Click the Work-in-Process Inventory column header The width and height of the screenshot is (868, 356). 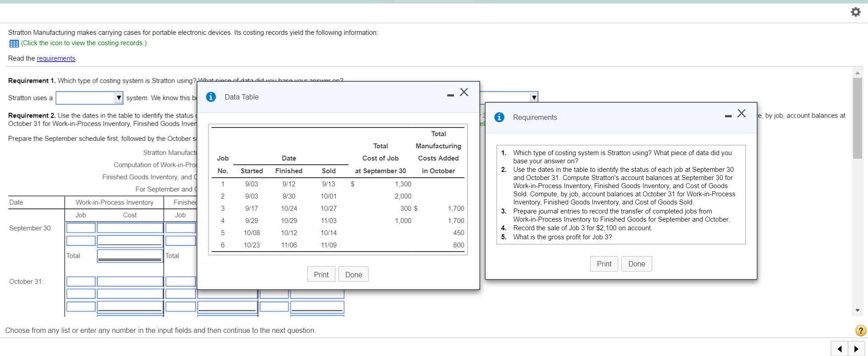(114, 202)
